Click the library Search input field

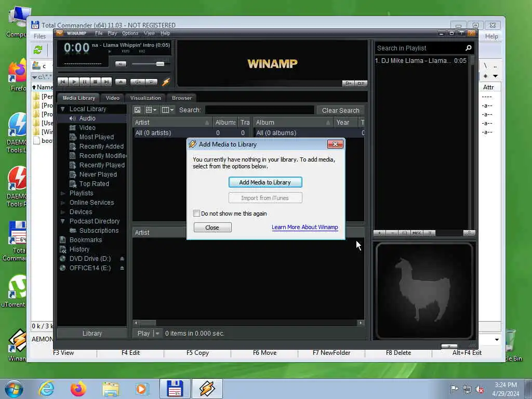coord(260,110)
